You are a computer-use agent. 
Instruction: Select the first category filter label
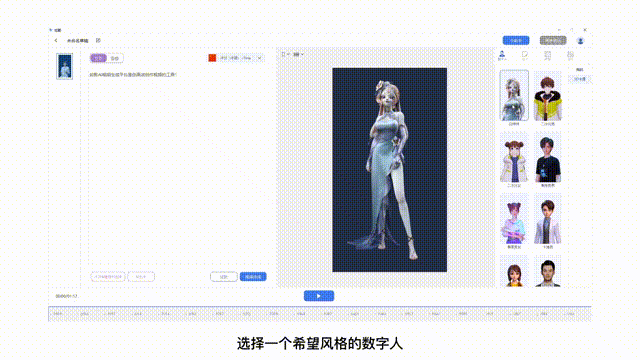[580, 70]
